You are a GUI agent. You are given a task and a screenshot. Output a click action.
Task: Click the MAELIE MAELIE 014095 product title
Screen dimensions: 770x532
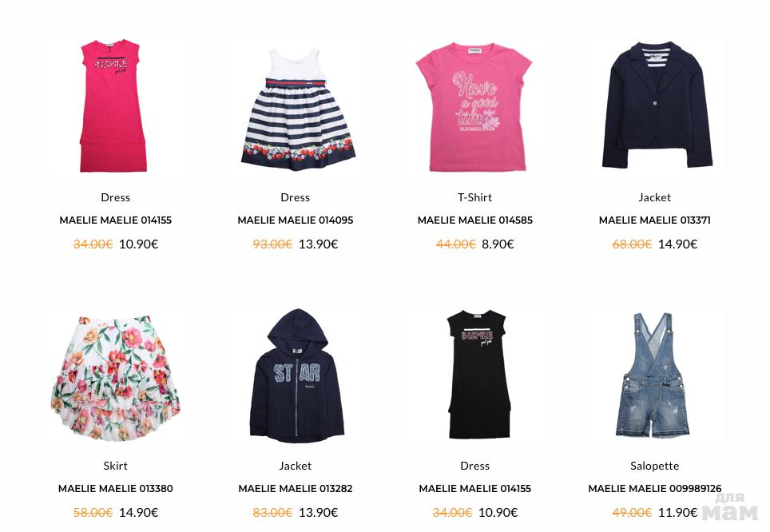point(295,220)
